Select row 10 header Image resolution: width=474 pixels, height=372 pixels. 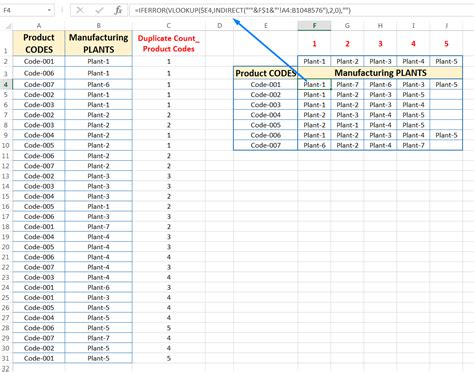(6, 145)
